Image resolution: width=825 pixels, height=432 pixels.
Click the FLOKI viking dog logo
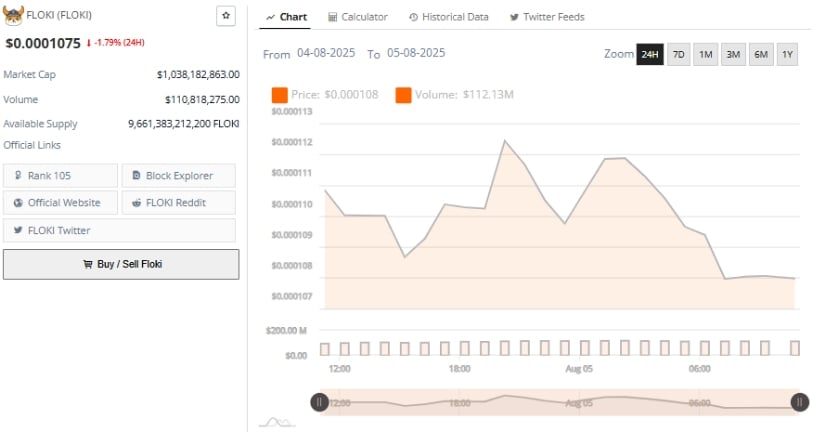(13, 15)
